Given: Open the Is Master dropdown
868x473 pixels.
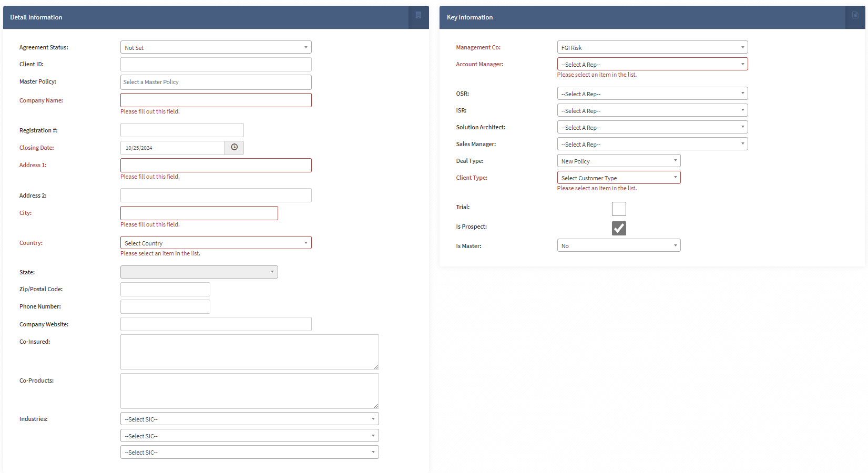Looking at the screenshot, I should 619,245.
